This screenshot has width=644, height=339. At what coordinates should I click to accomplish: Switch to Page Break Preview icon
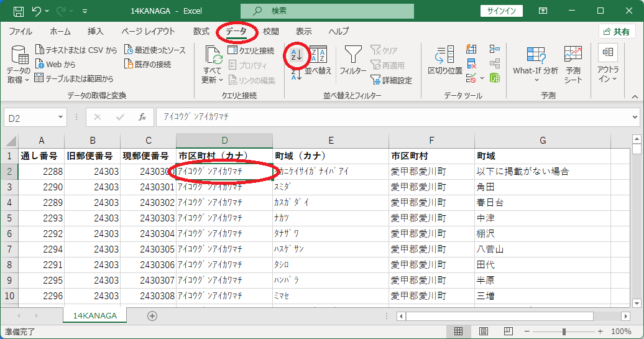pyautogui.click(x=508, y=331)
